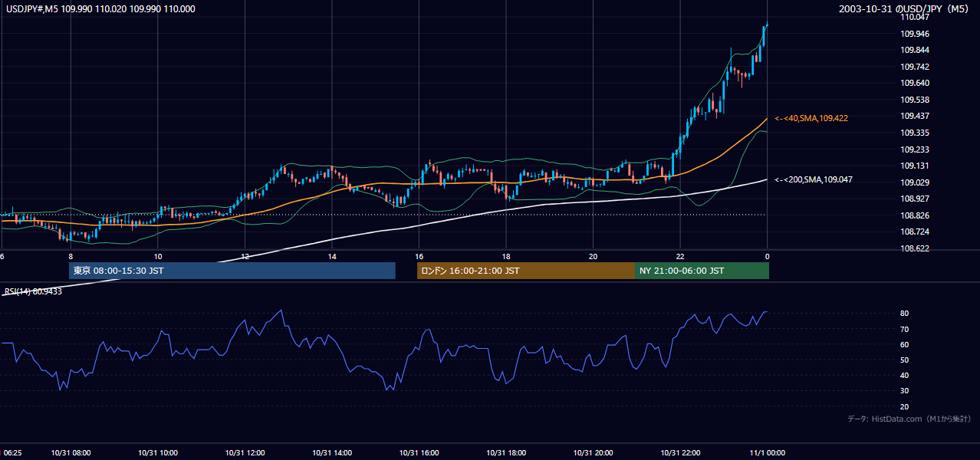Click price axis value 109.844
Screen dimensions: 980x460
pos(916,50)
